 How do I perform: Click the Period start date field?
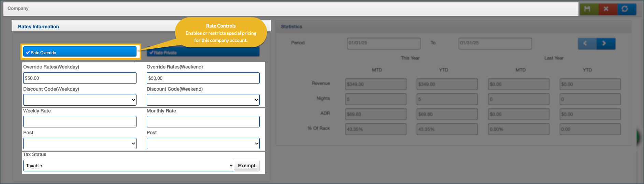click(x=383, y=43)
